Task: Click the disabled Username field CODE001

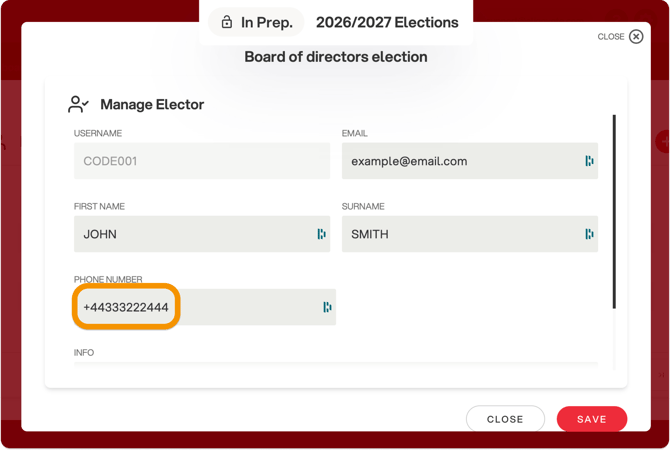Action: pos(202,161)
